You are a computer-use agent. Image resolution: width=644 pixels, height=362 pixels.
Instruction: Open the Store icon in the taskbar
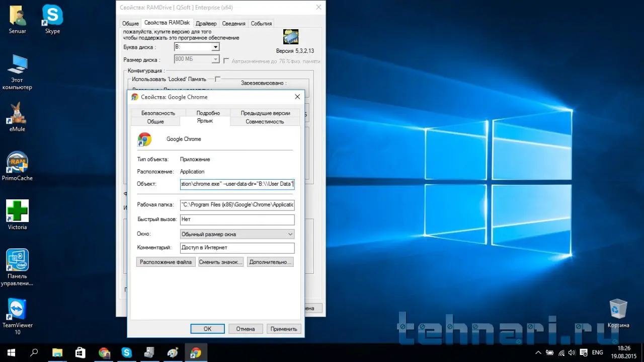click(x=80, y=352)
